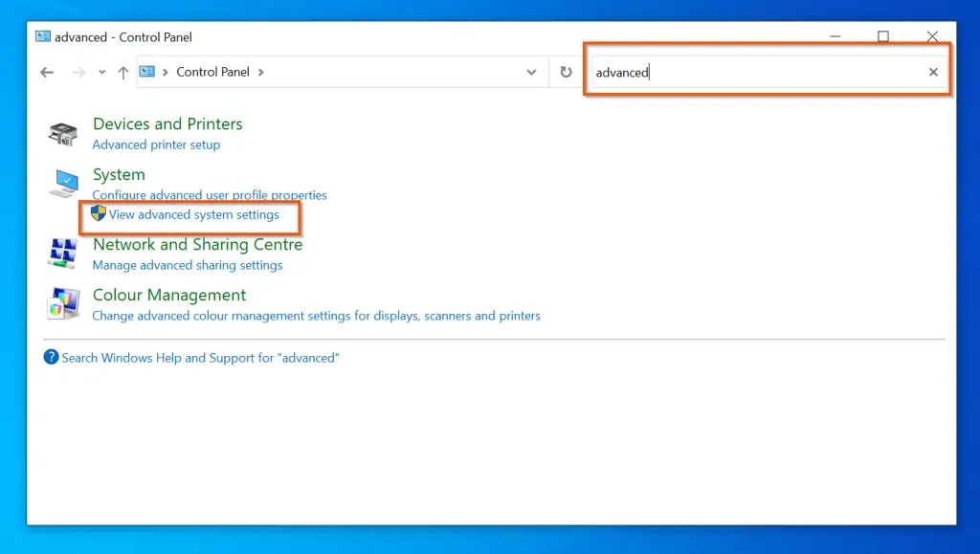Open View advanced system settings
Image resolution: width=980 pixels, height=554 pixels.
click(193, 215)
